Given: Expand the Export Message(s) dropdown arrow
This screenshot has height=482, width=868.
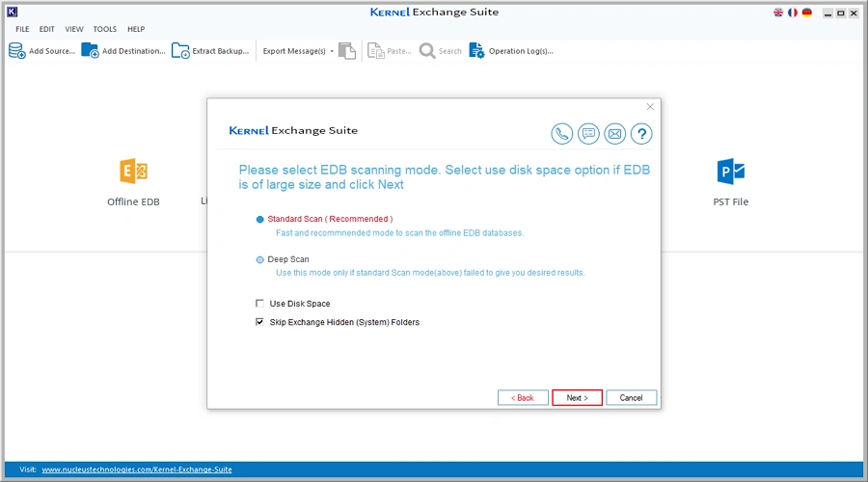Looking at the screenshot, I should (332, 51).
